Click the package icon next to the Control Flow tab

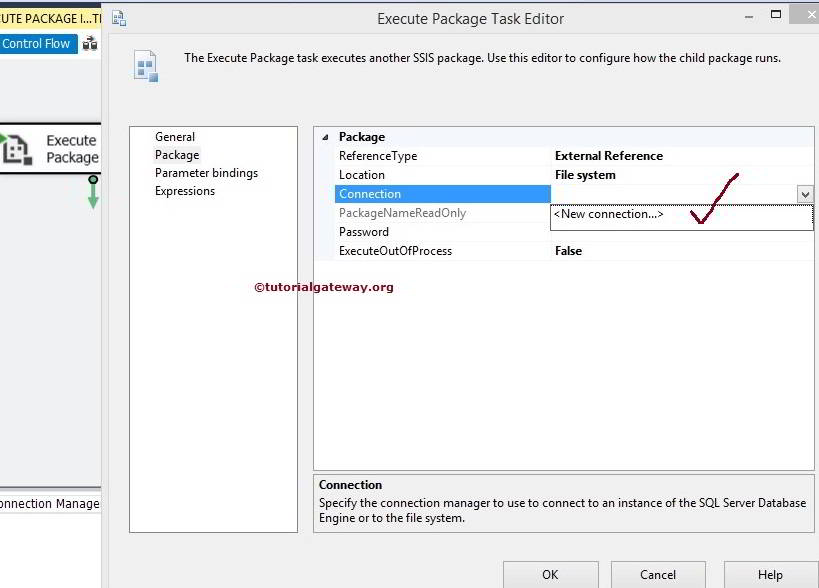point(87,43)
